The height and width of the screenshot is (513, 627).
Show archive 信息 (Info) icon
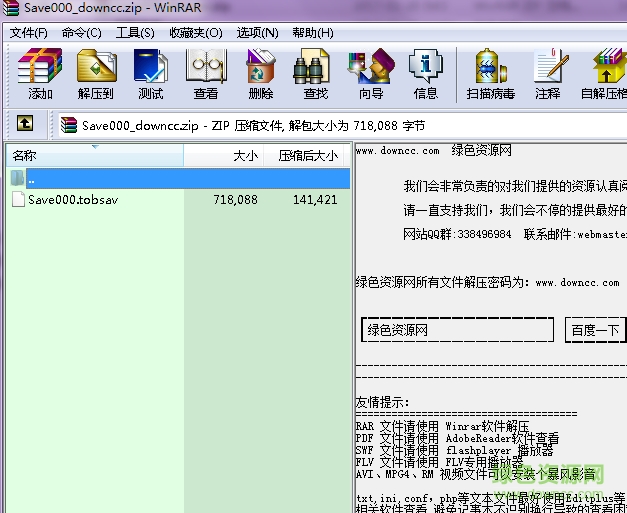(x=426, y=74)
